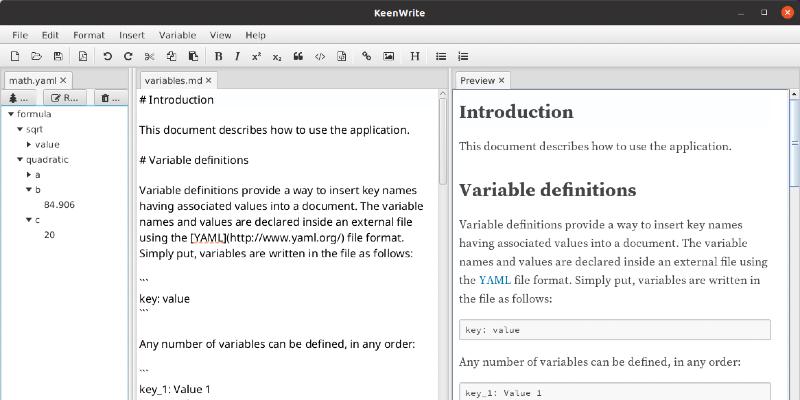Open the File menu

tap(20, 35)
